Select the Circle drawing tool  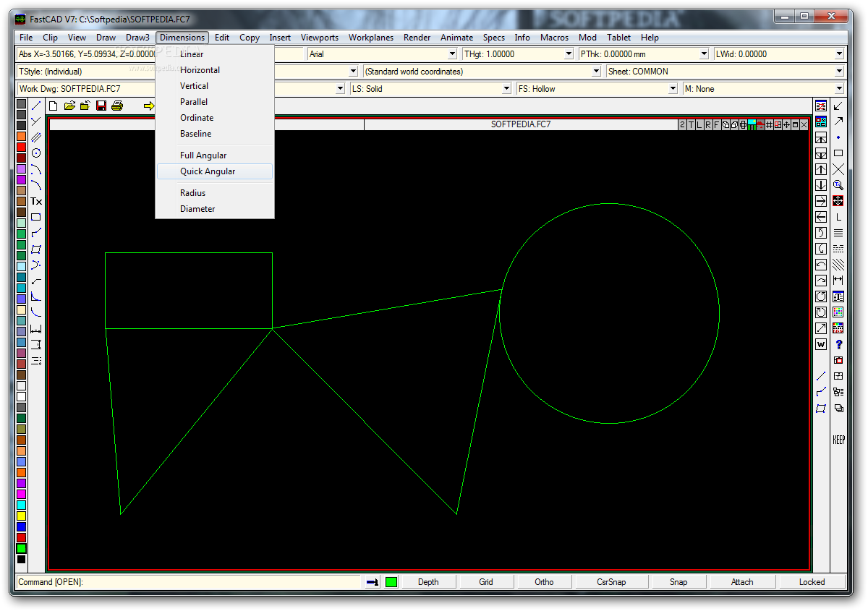point(36,153)
